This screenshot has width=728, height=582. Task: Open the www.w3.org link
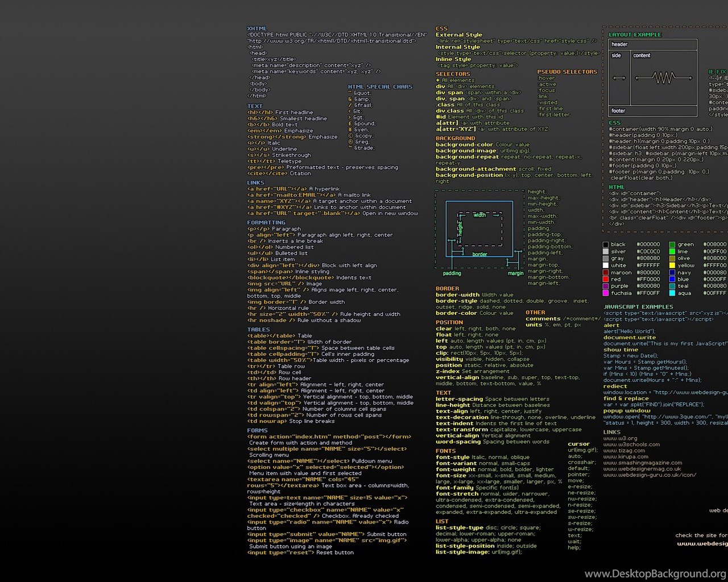(x=620, y=439)
